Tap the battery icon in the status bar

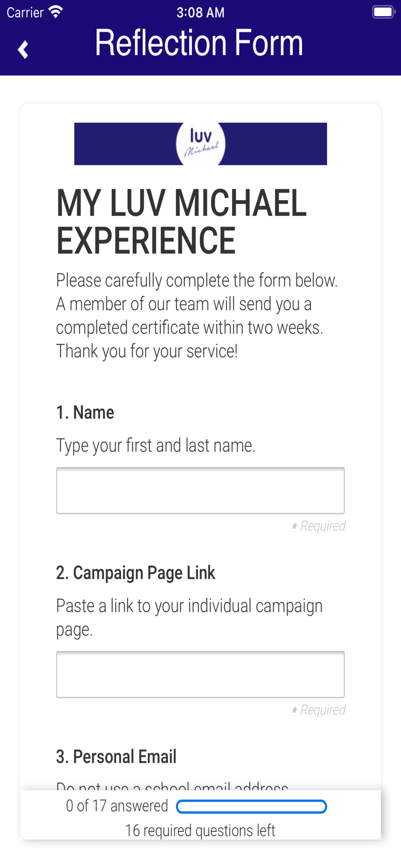(x=383, y=12)
